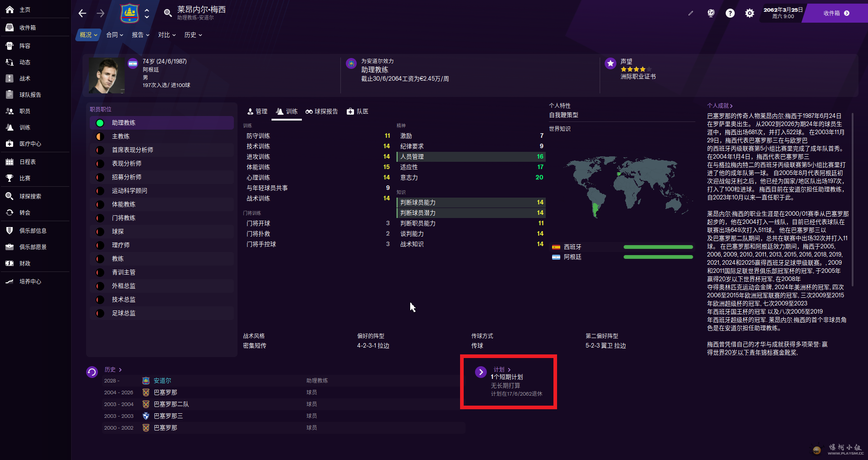Click the club switcher up/down chevrons
Image resolution: width=868 pixels, height=460 pixels.
146,13
